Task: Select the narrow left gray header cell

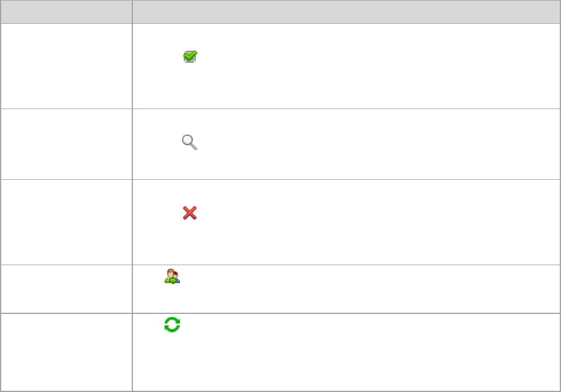Action: (66, 12)
